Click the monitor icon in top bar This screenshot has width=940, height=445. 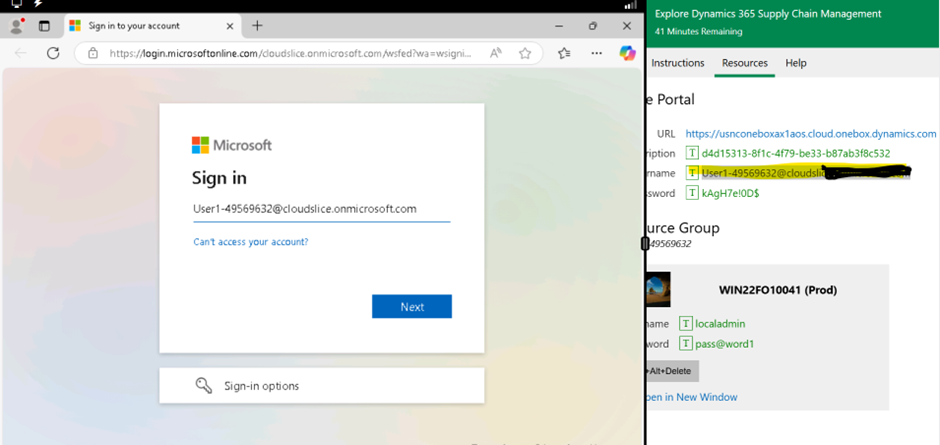16,4
